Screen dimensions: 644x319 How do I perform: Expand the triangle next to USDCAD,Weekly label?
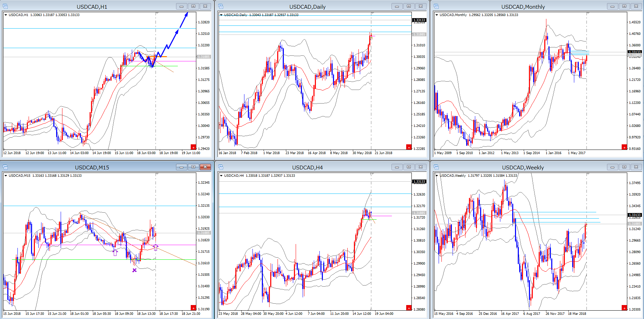click(x=437, y=176)
